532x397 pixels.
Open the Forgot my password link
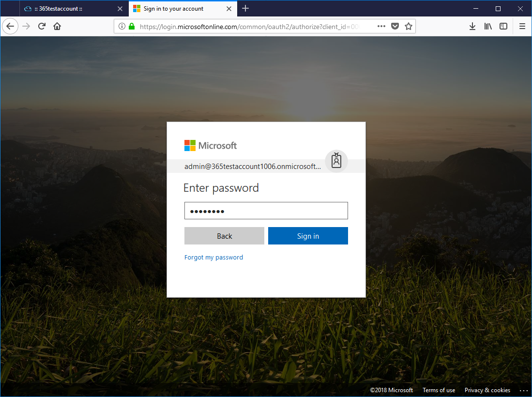pyautogui.click(x=213, y=258)
